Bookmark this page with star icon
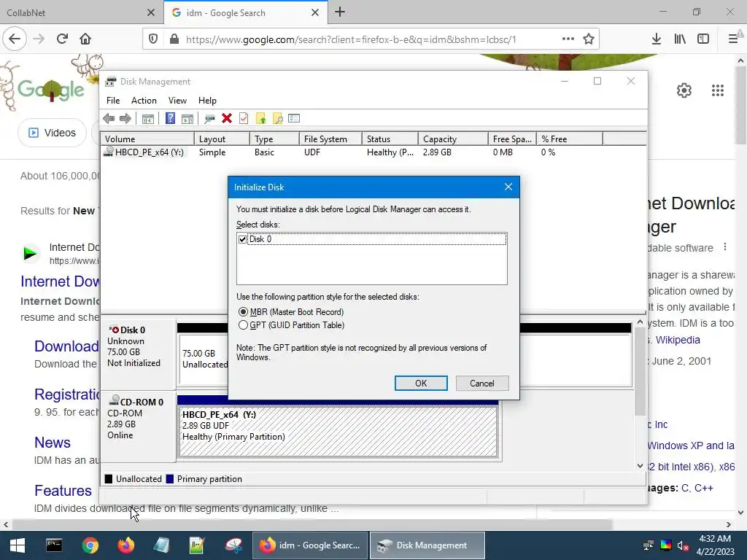The height and width of the screenshot is (560, 747). coord(589,39)
